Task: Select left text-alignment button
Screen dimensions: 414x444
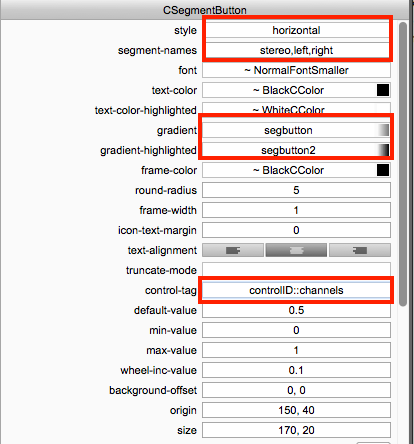Action: point(233,250)
